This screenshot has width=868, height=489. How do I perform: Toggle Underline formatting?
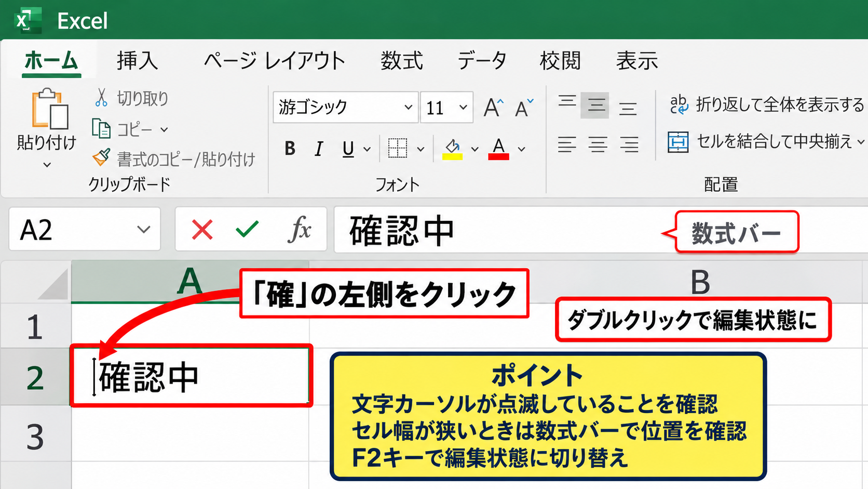point(348,149)
